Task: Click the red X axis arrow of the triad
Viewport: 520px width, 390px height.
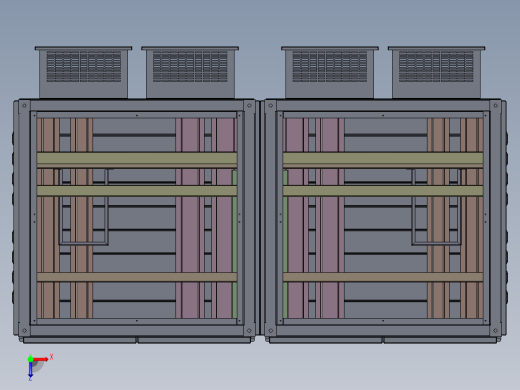Action: pos(41,359)
